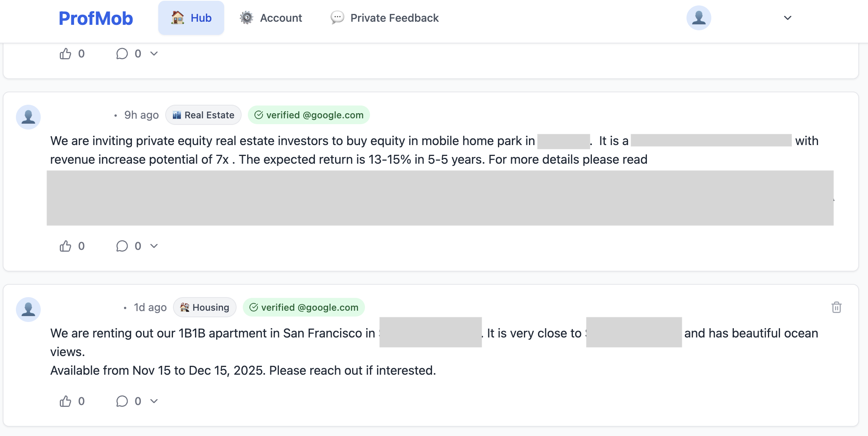Click the Housing post author avatar
This screenshot has height=436, width=868.
(28, 309)
